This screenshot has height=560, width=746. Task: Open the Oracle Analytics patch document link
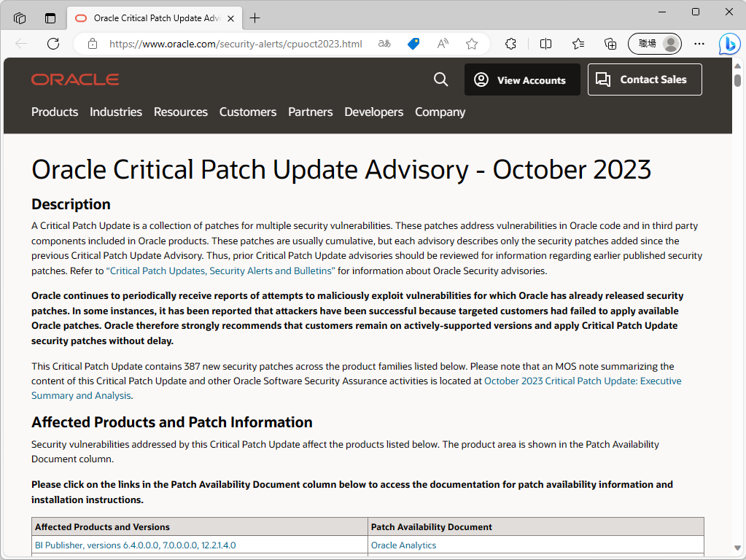click(403, 545)
